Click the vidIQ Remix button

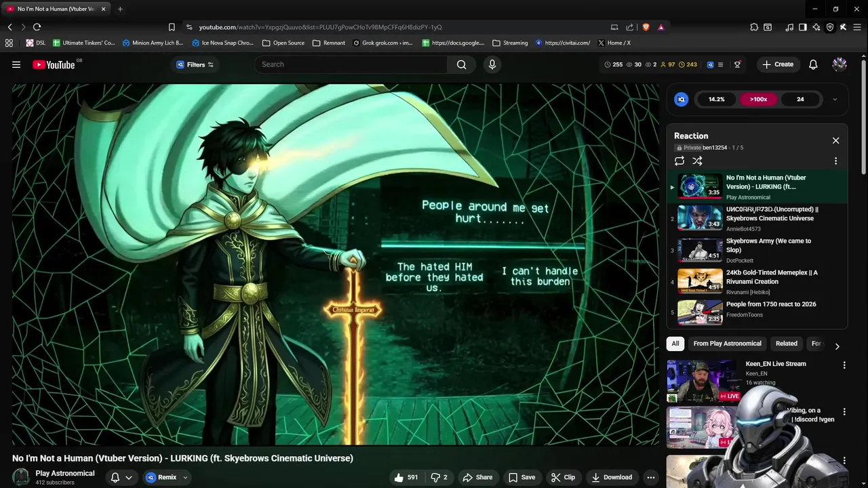coord(161,477)
